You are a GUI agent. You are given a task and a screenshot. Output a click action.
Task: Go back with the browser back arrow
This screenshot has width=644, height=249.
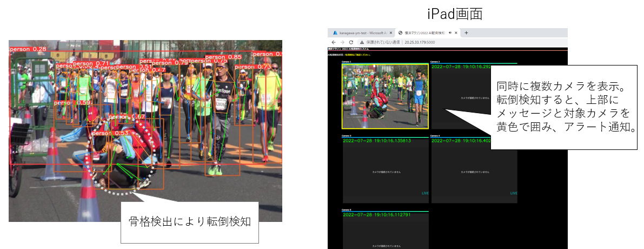click(334, 42)
